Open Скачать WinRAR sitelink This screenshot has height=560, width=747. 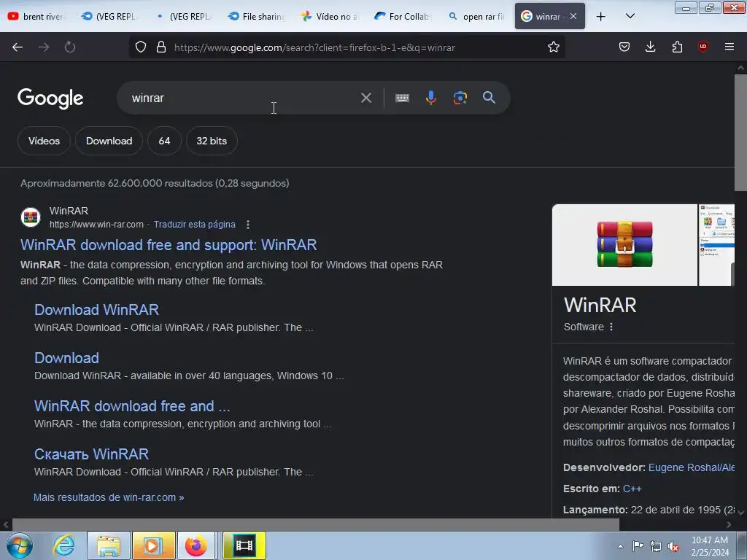point(91,454)
